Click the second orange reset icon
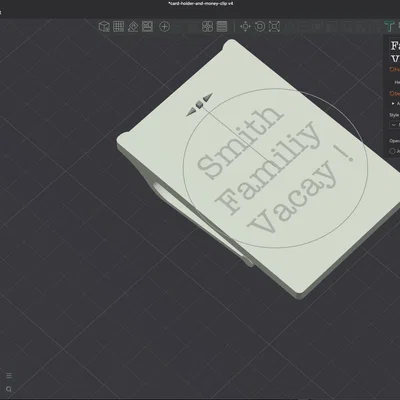400x400 pixels. click(x=392, y=94)
